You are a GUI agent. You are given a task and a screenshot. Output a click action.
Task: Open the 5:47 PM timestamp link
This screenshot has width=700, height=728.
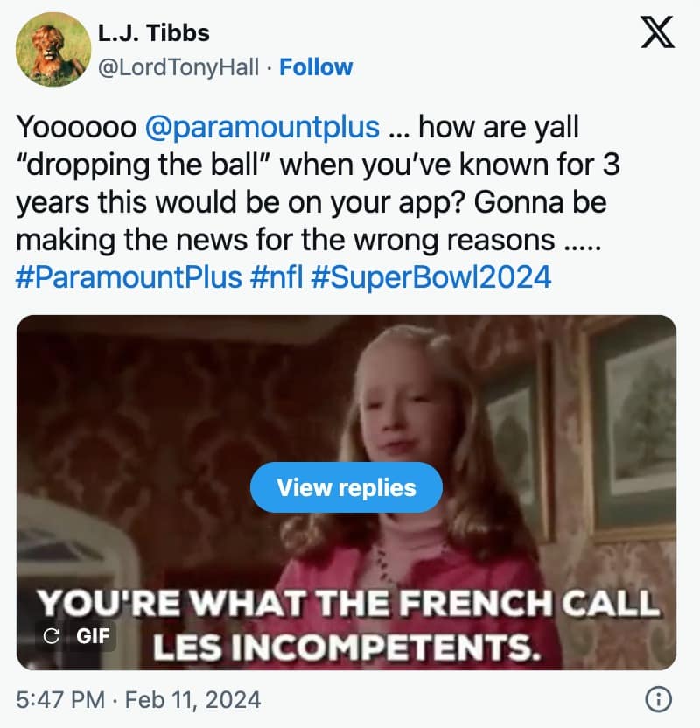[x=60, y=700]
